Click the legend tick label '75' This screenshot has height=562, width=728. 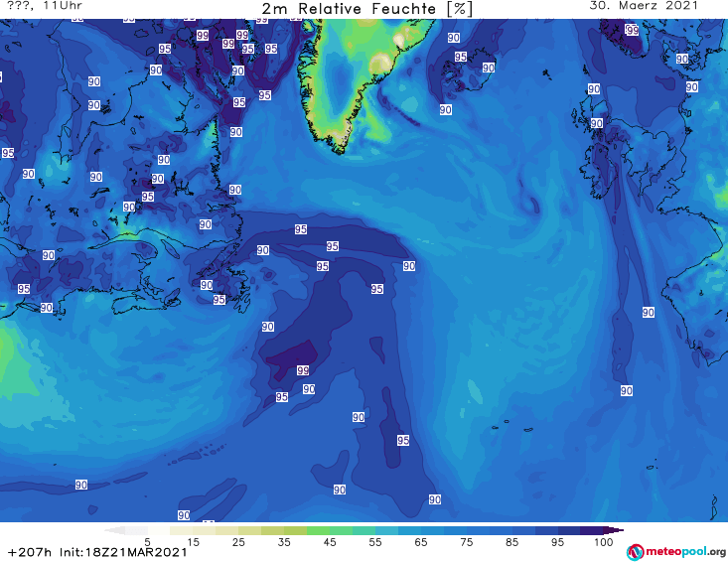coord(466,542)
